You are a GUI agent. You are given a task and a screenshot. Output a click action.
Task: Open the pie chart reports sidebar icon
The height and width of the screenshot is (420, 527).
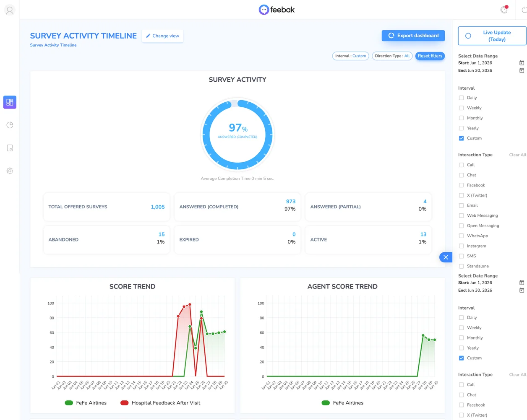[10, 125]
